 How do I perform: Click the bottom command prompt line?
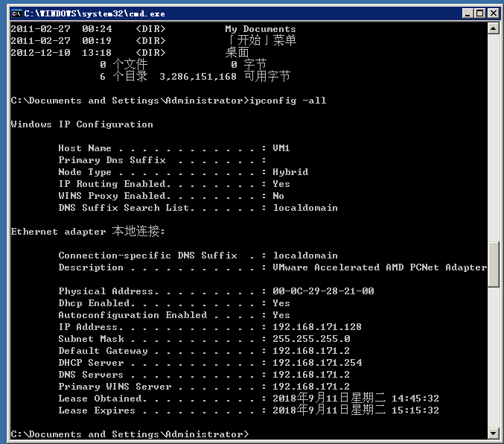click(130, 434)
